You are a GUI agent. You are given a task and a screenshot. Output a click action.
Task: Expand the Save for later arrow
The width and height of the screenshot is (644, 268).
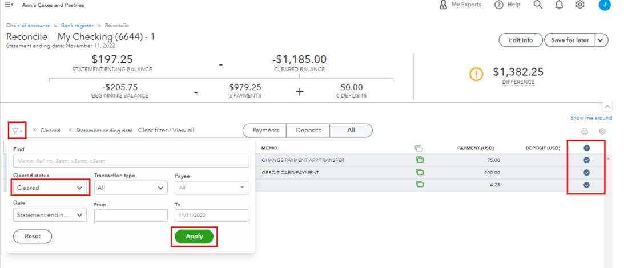[602, 40]
